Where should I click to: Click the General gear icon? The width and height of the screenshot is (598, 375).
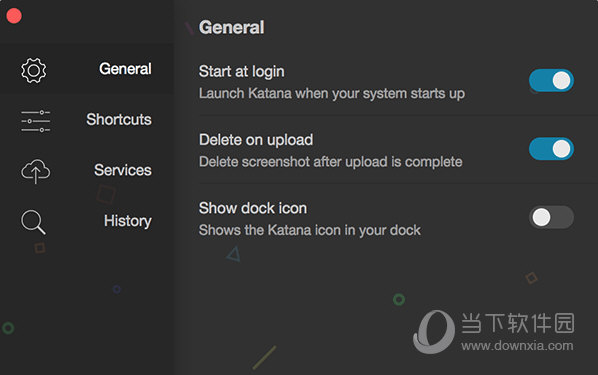(34, 70)
